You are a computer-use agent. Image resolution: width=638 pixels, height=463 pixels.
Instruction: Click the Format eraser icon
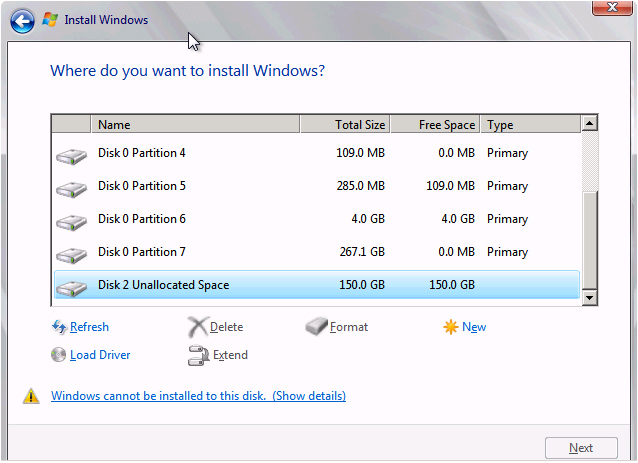(x=316, y=326)
